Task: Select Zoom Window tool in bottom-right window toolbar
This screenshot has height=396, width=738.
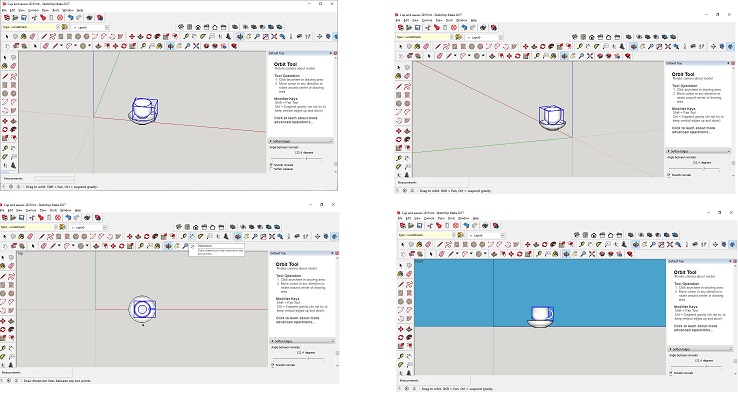Action: (x=661, y=245)
